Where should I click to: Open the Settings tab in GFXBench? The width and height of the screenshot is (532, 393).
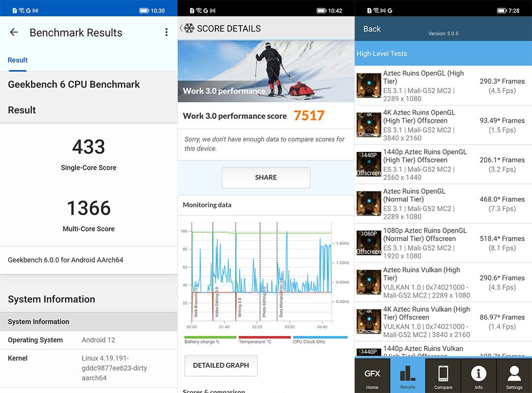pos(514,376)
